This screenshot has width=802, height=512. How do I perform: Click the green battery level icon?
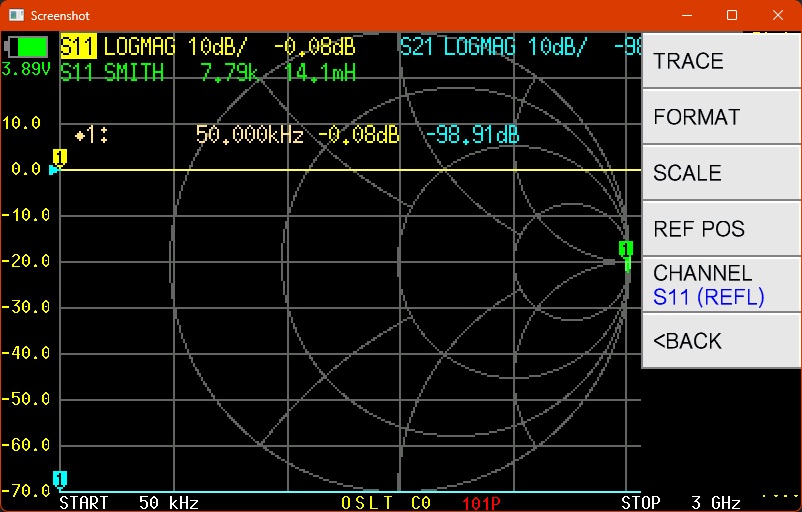click(x=27, y=47)
